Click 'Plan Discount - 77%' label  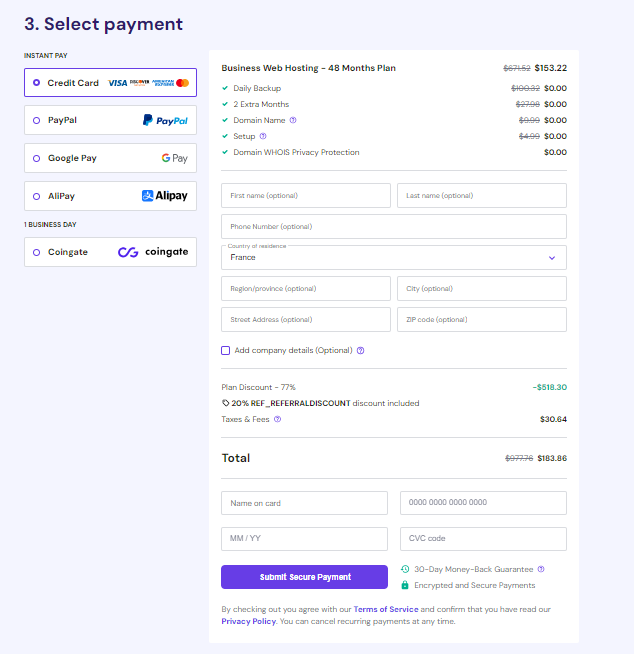point(258,387)
